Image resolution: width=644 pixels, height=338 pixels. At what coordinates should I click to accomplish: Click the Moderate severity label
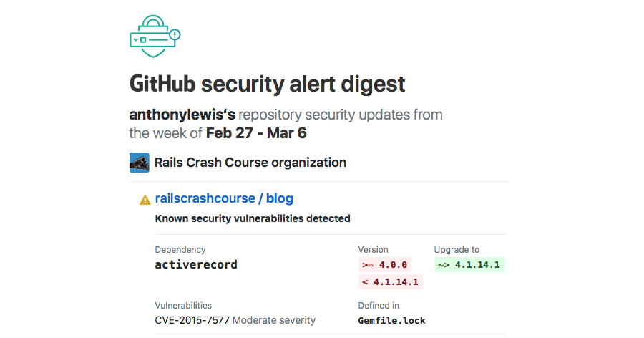pos(274,320)
